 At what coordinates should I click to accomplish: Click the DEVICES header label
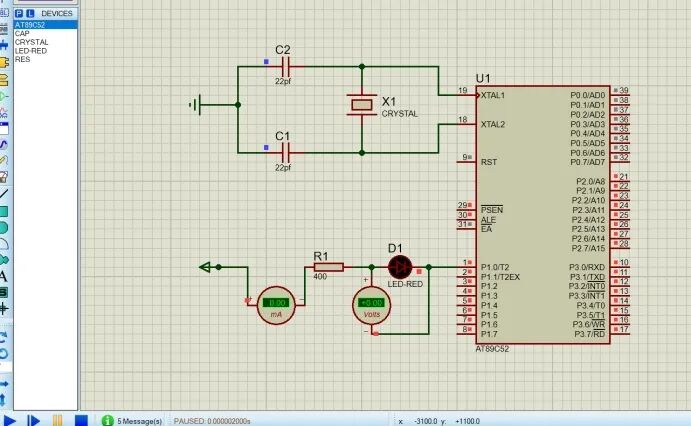pos(57,14)
